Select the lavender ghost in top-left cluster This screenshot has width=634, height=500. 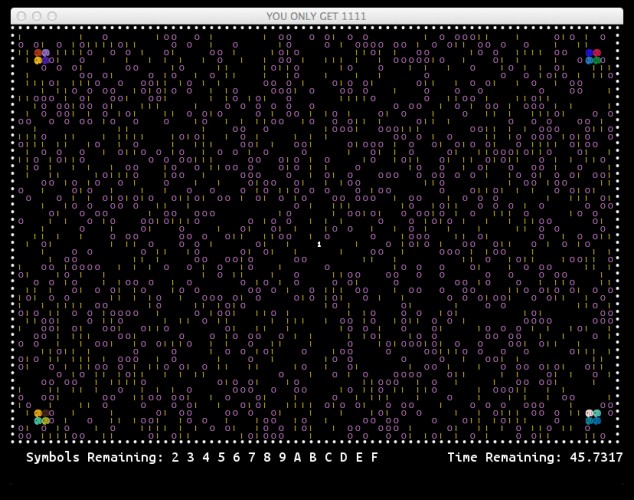(x=46, y=53)
